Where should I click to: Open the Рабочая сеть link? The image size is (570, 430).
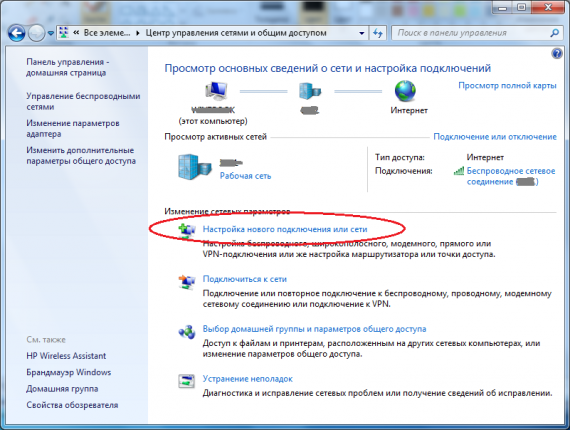click(x=245, y=176)
